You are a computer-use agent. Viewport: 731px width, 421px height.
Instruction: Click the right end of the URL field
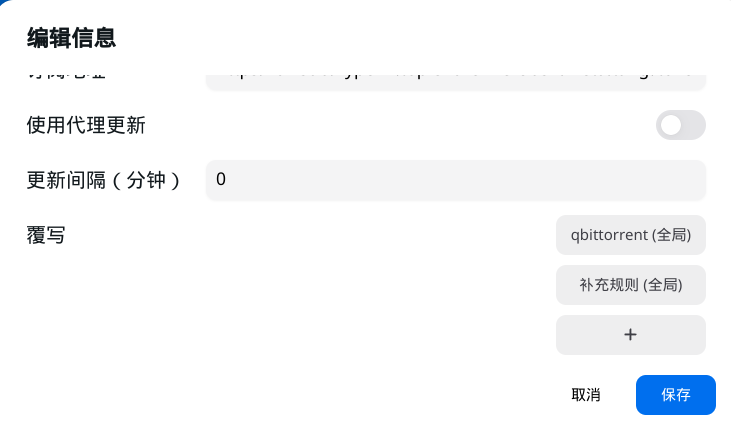click(x=690, y=78)
